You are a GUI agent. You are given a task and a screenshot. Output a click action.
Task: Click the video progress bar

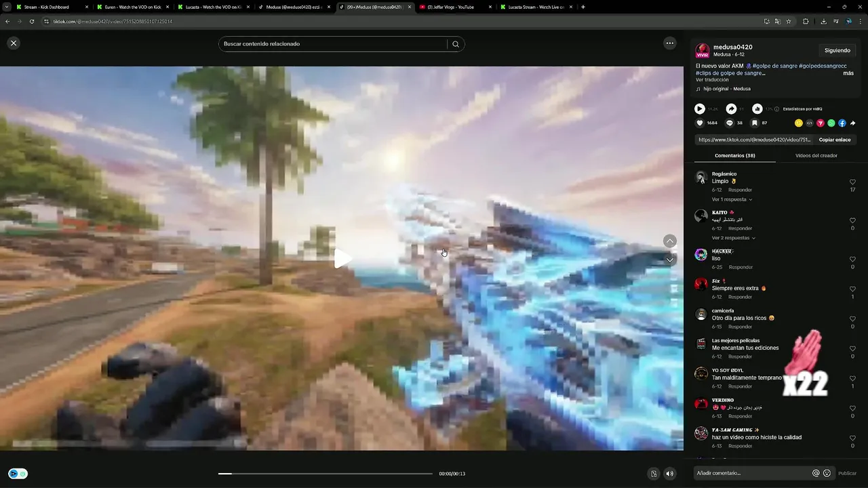(x=325, y=474)
